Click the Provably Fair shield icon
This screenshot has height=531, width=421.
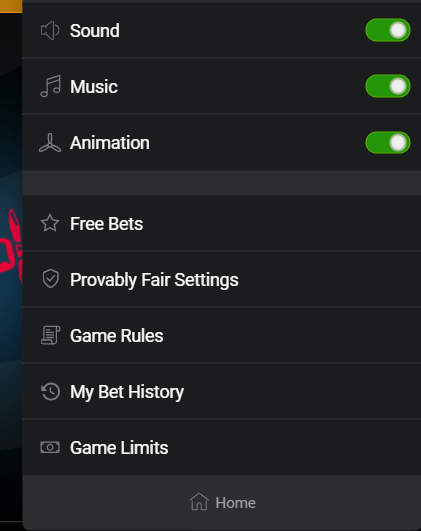[x=50, y=279]
